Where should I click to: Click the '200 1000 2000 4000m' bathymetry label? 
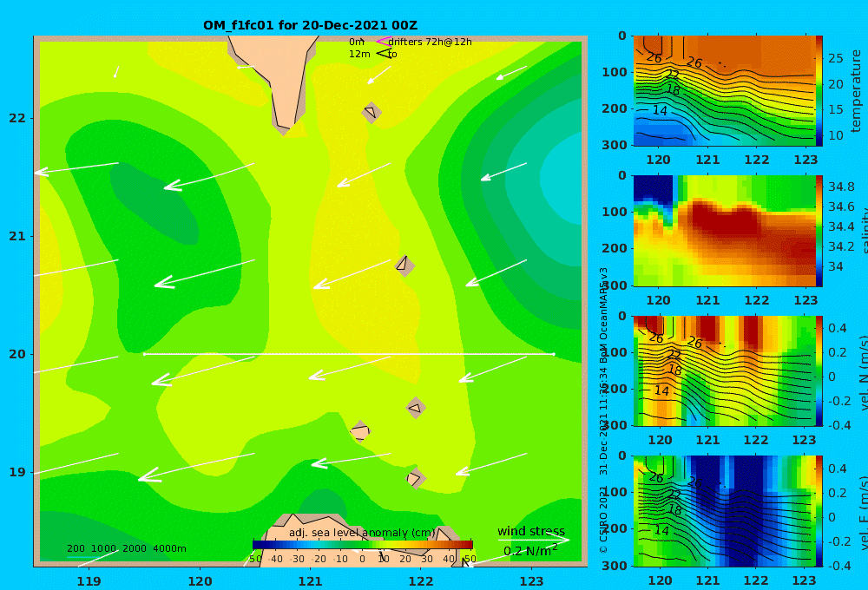coord(126,548)
